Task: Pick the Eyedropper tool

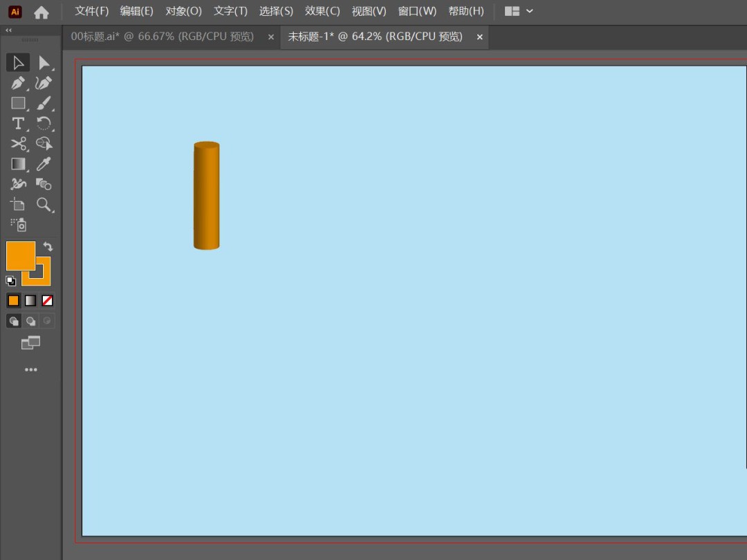Action: (44, 164)
